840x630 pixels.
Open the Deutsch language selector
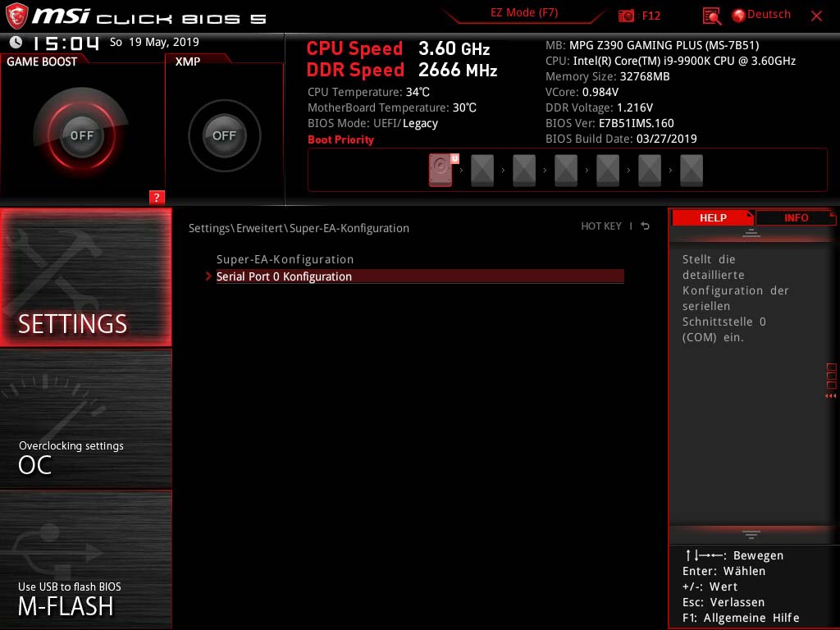[x=768, y=15]
